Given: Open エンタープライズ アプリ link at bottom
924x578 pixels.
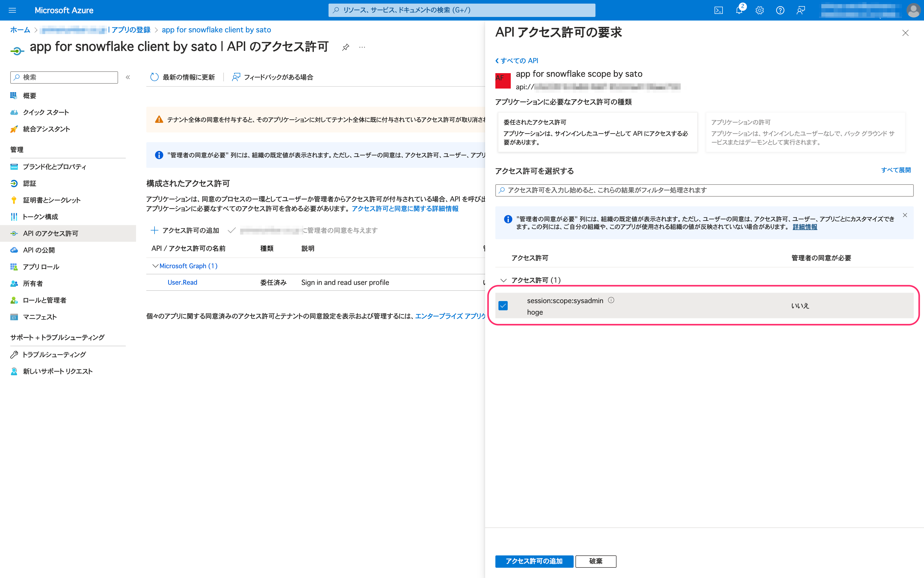Looking at the screenshot, I should point(450,316).
